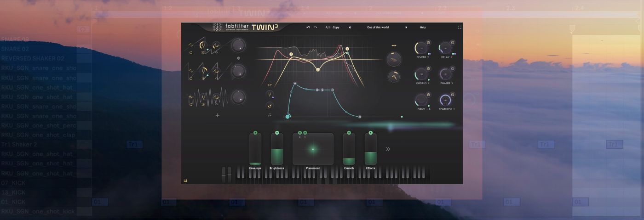This screenshot has width=644, height=220.
Task: Disable the Delay effect with its power button
Action: click(453, 42)
